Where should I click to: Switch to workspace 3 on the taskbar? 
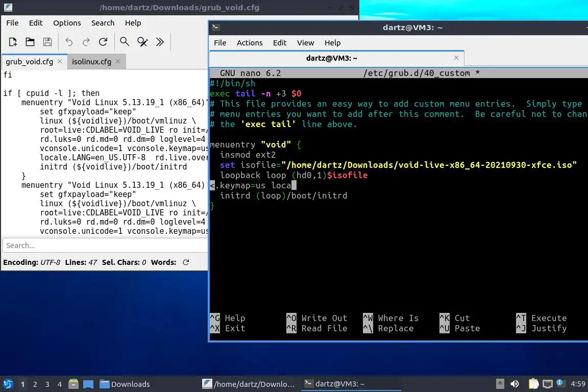(x=47, y=384)
